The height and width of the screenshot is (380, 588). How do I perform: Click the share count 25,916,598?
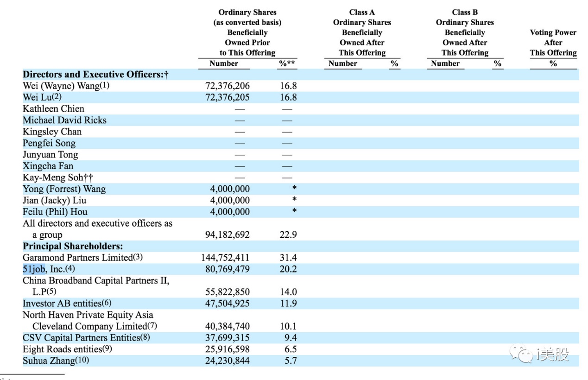pos(228,349)
